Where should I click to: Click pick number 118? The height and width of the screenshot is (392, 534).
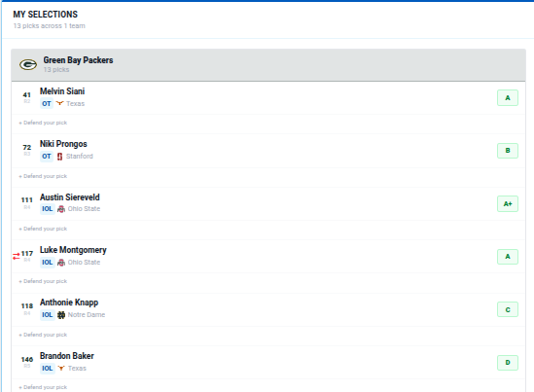tap(27, 305)
